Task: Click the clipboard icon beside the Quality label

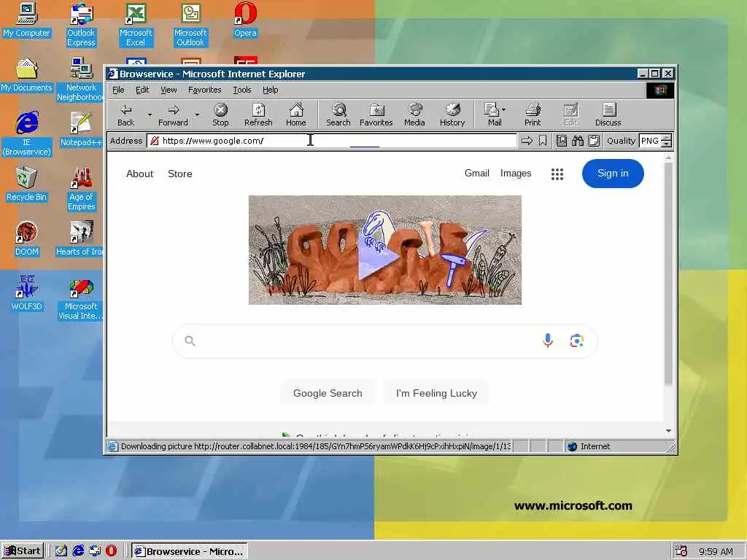Action: pos(594,141)
